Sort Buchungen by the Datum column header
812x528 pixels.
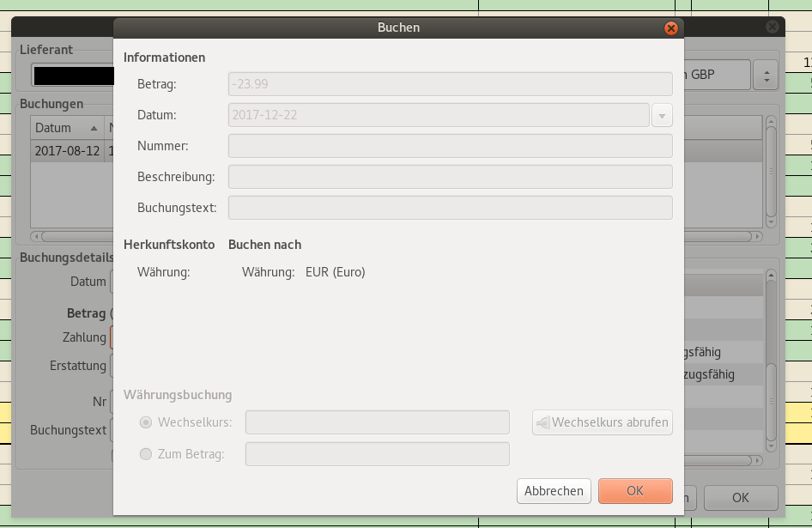click(x=64, y=128)
